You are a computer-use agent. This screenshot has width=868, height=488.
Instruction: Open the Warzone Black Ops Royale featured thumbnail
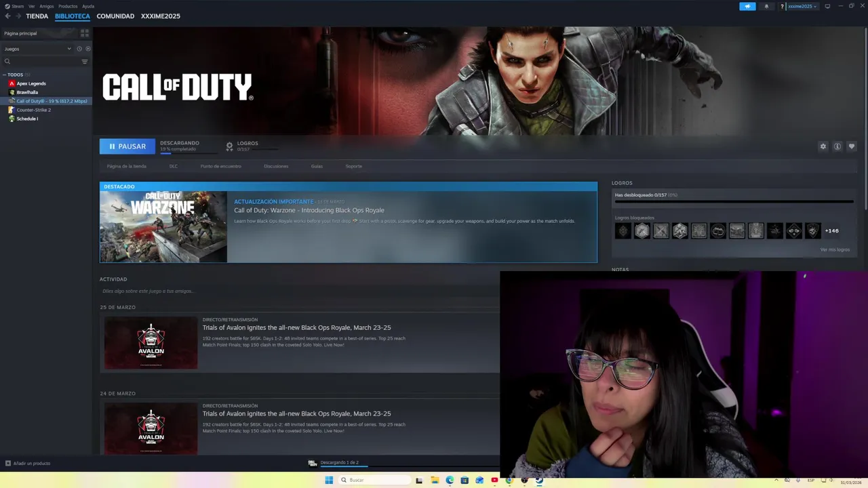[163, 226]
